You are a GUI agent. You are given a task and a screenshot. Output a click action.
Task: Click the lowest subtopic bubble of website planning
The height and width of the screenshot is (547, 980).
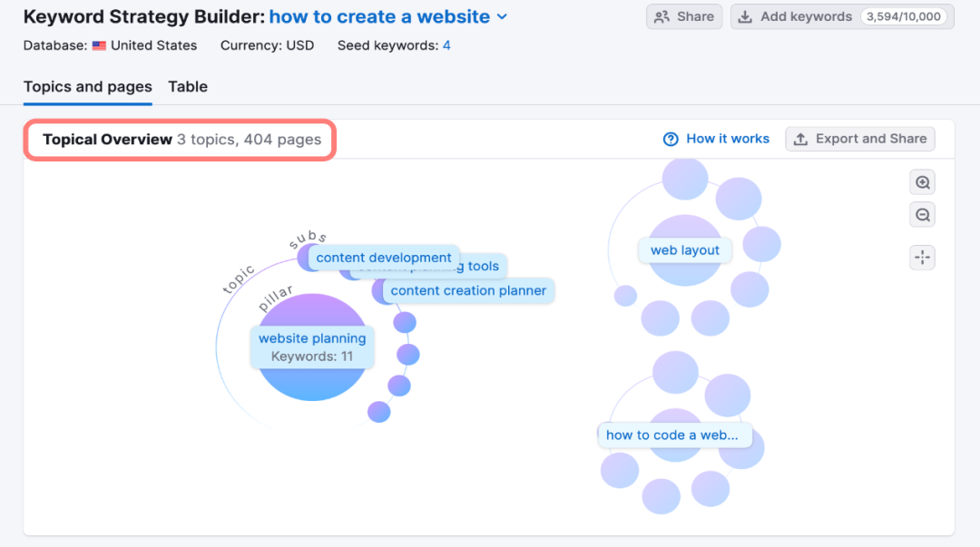pos(378,412)
